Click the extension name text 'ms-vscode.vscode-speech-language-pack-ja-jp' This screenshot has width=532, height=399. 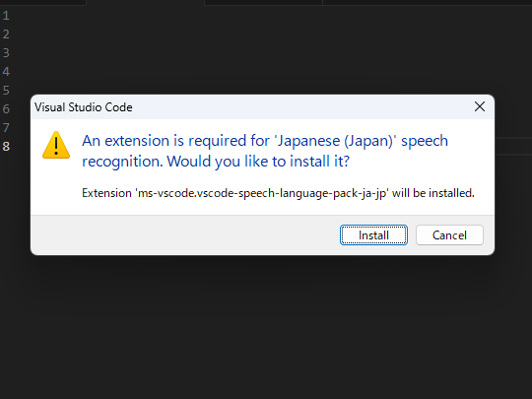coord(262,193)
